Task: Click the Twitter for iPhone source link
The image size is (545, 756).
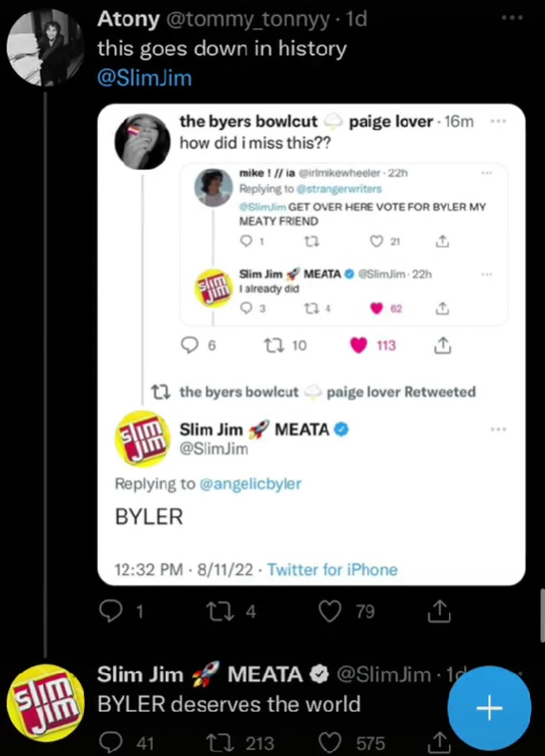Action: click(x=332, y=570)
